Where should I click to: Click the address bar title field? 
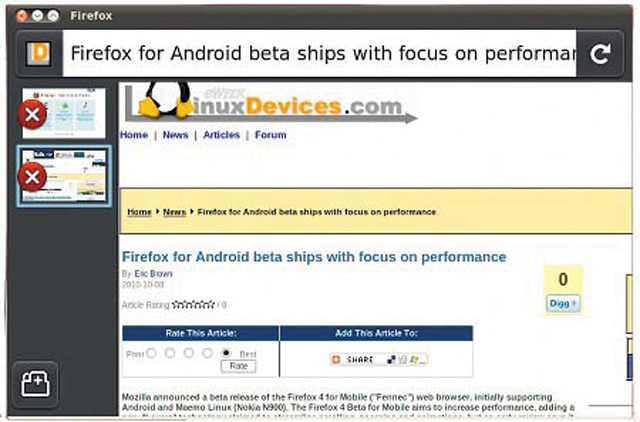coord(320,53)
